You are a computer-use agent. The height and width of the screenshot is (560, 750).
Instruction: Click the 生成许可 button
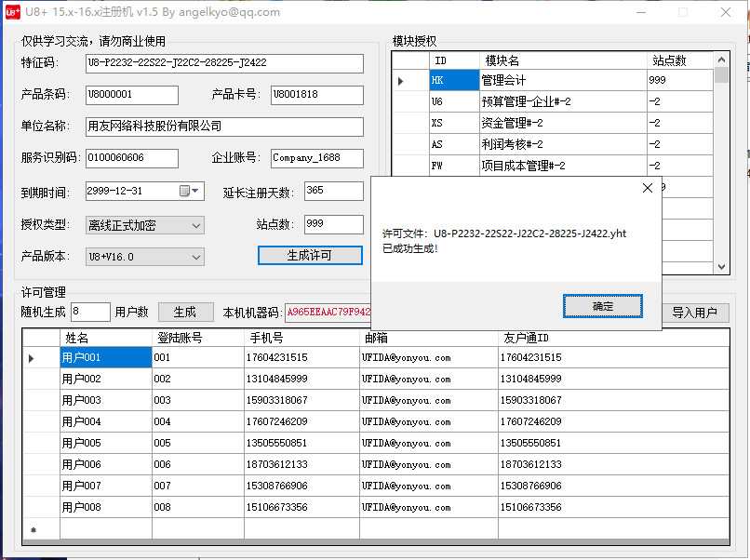(x=310, y=256)
